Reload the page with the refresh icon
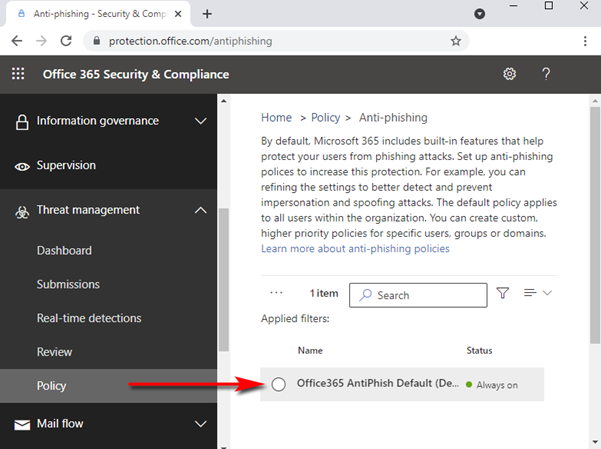This screenshot has height=449, width=601. pyautogui.click(x=66, y=41)
